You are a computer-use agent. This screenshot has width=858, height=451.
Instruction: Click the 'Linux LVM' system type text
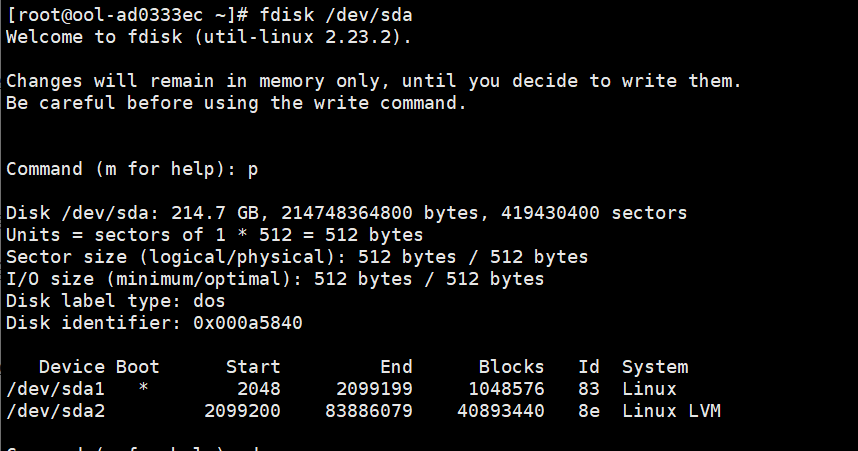pyautogui.click(x=671, y=411)
